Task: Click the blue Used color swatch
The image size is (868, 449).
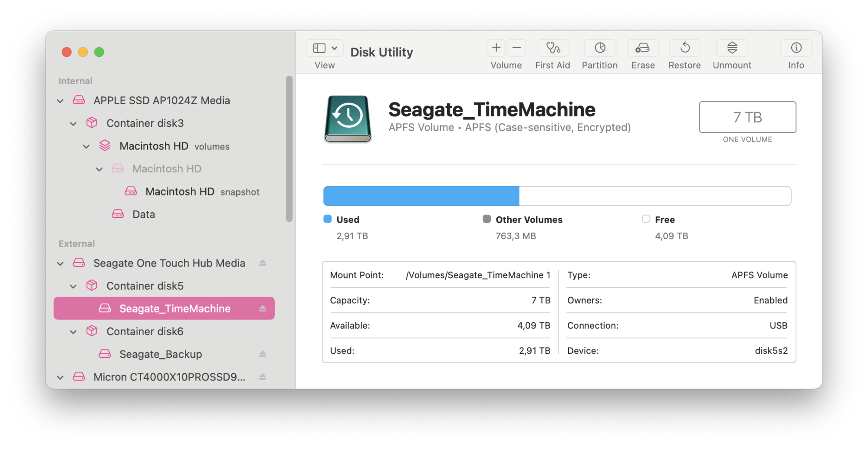Action: coord(328,219)
